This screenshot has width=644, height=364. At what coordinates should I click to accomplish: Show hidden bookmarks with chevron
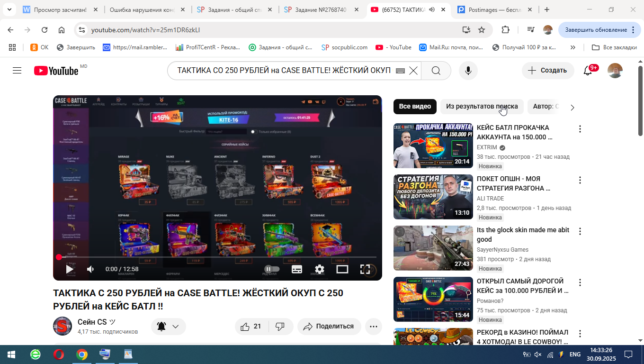click(x=572, y=47)
